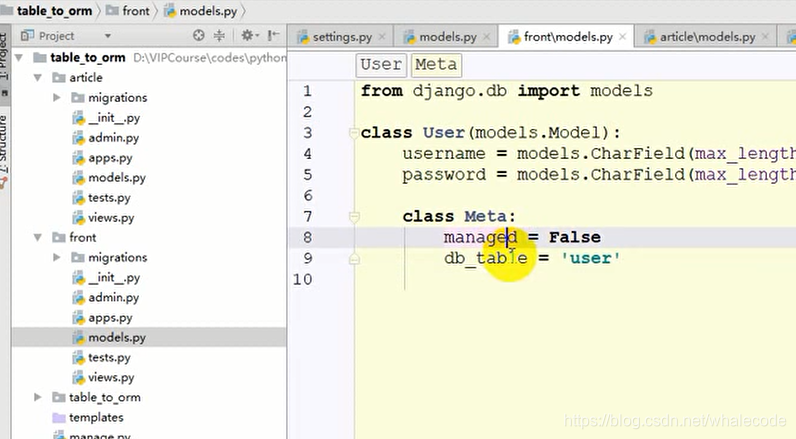This screenshot has height=439, width=796.
Task: Close the models.py editor tab
Action: tap(486, 37)
